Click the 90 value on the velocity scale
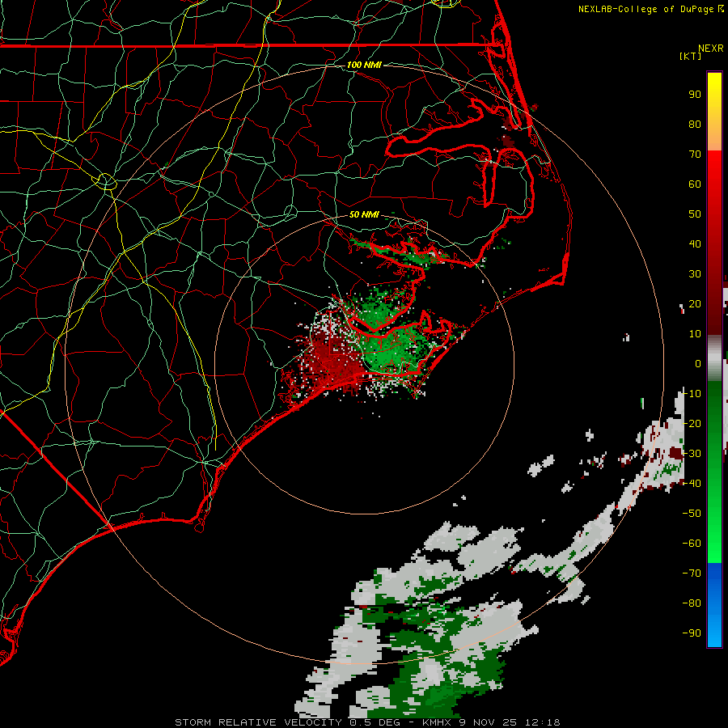The image size is (728, 728). pyautogui.click(x=695, y=95)
